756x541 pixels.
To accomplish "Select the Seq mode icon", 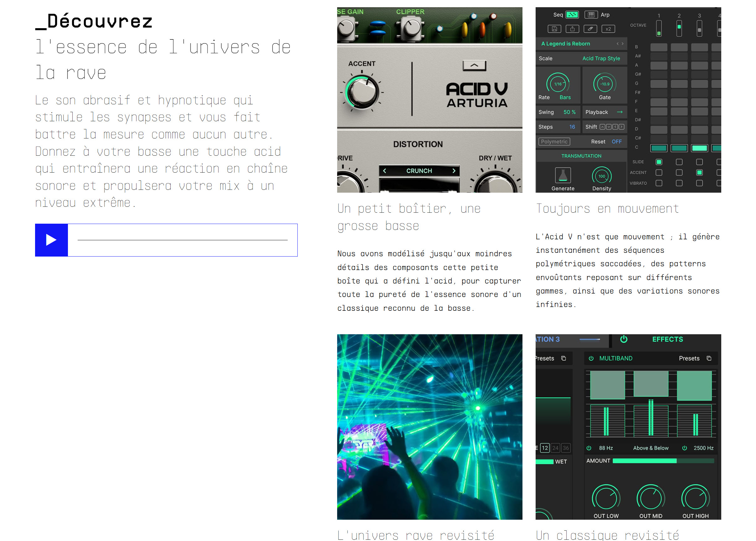I will [x=572, y=15].
